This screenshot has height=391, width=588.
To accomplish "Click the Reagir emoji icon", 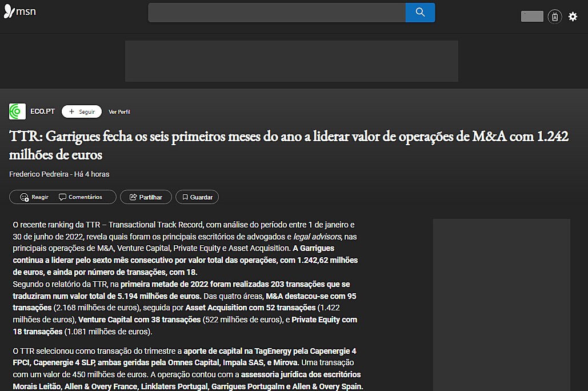I will tap(25, 197).
